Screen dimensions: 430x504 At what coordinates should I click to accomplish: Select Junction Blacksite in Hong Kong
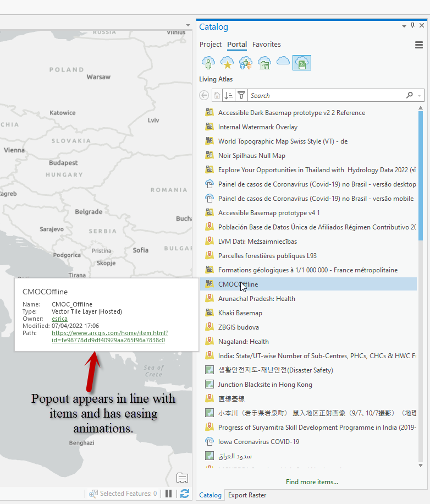pos(308,385)
